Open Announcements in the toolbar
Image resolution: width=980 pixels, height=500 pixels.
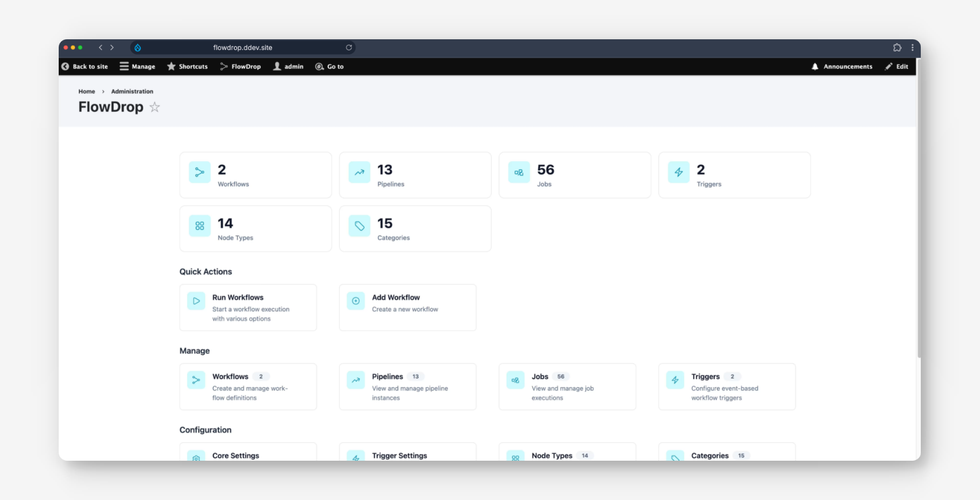(842, 66)
